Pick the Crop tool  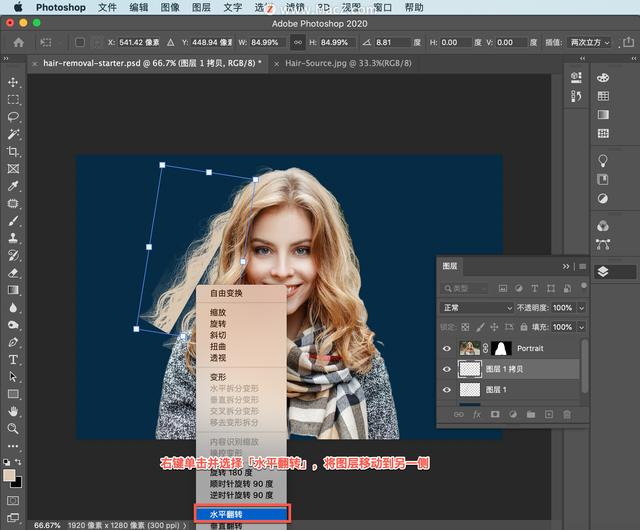[13, 151]
